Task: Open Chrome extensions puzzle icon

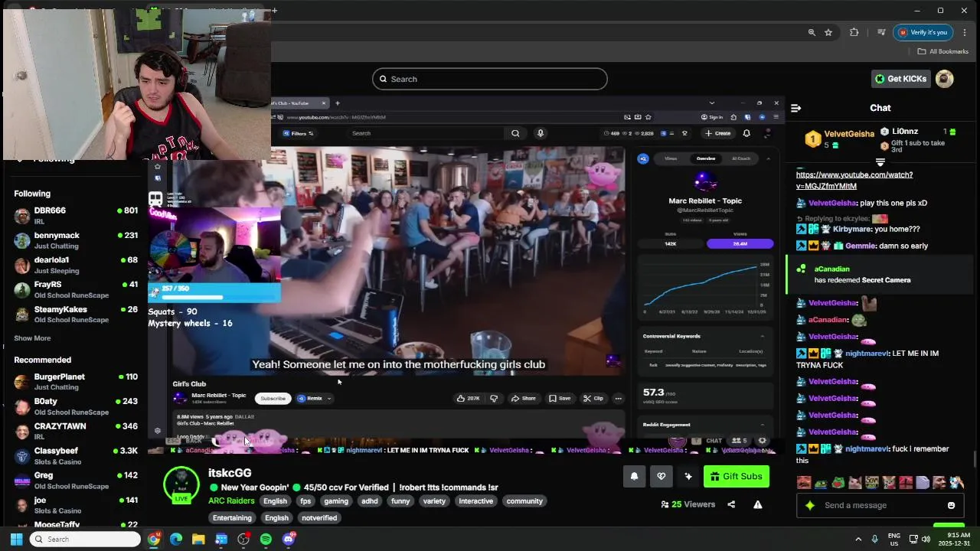Action: coord(854,32)
